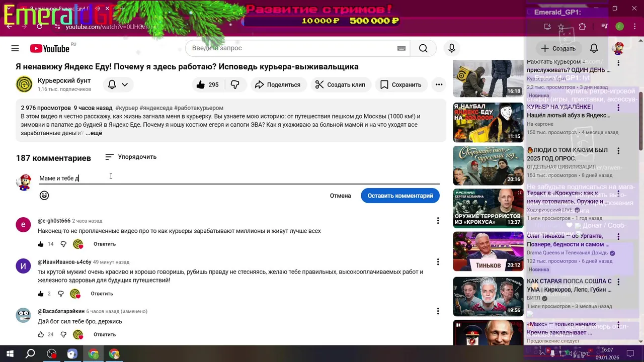Open the #курьер hashtag link
644x362 pixels.
point(126,108)
